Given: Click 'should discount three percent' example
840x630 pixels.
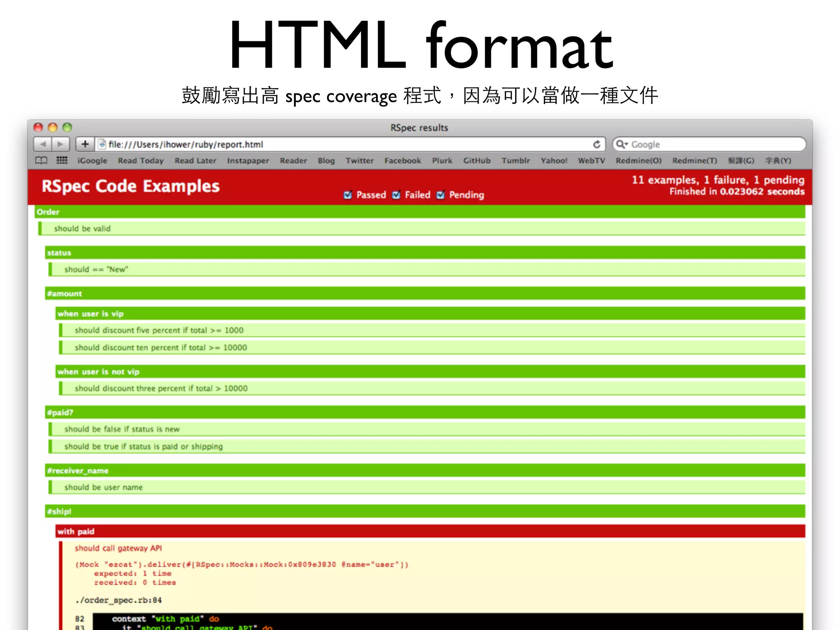Looking at the screenshot, I should 432,388.
